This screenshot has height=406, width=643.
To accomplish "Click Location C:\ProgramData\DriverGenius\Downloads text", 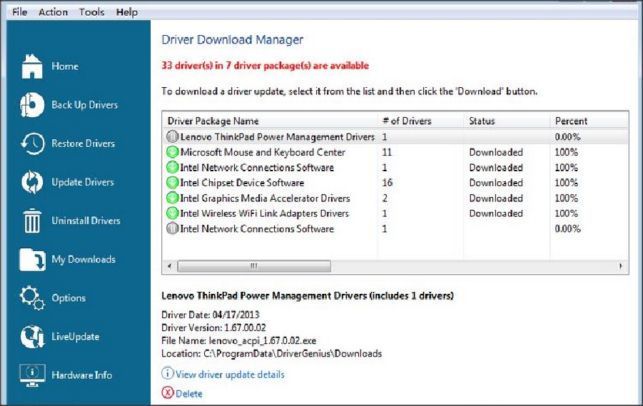I will click(x=271, y=354).
